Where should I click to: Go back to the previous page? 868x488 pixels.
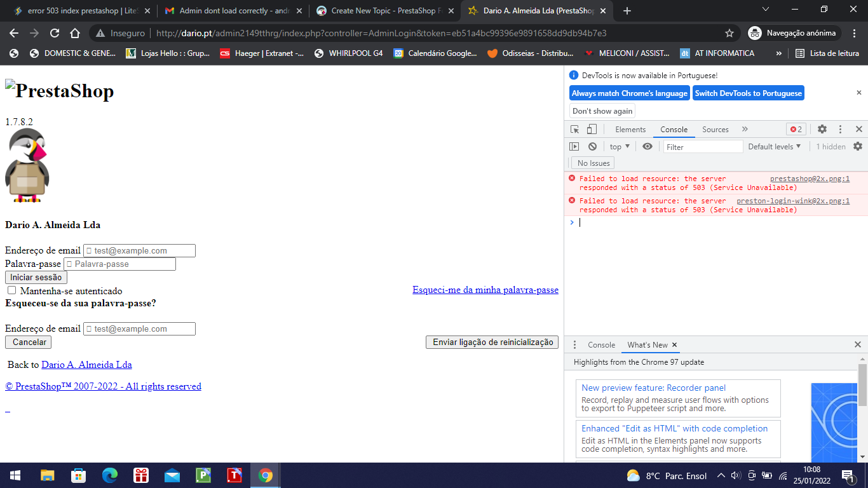tap(14, 33)
